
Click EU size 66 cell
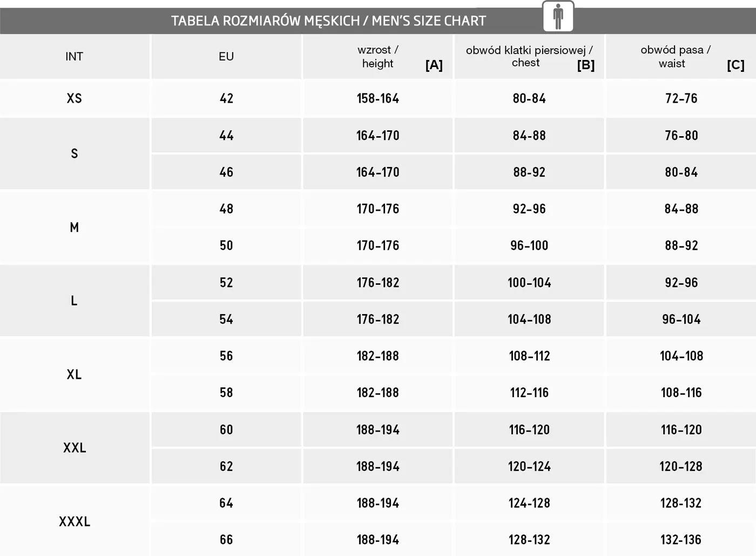pyautogui.click(x=226, y=539)
